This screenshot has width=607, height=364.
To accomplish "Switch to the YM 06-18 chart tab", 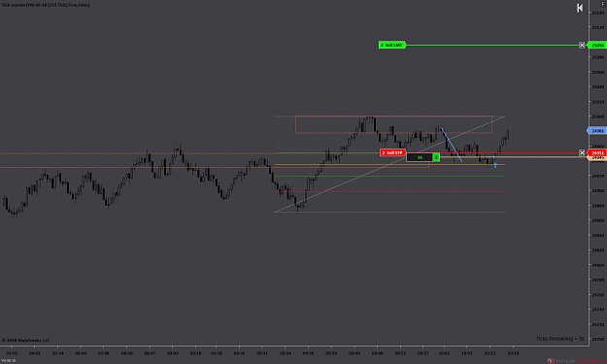I will coord(8,360).
